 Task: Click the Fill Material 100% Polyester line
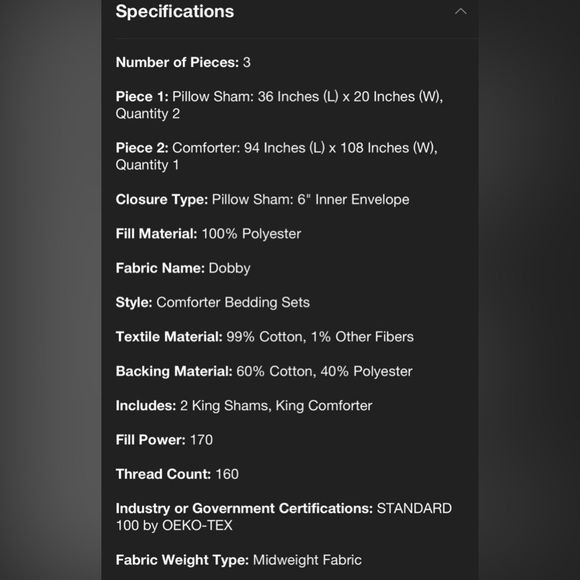coord(208,234)
